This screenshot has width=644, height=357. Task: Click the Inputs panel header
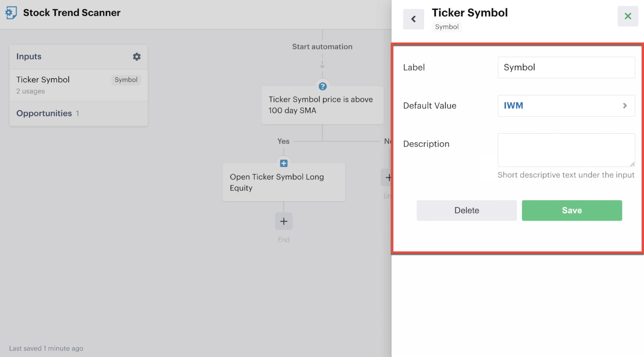[79, 57]
